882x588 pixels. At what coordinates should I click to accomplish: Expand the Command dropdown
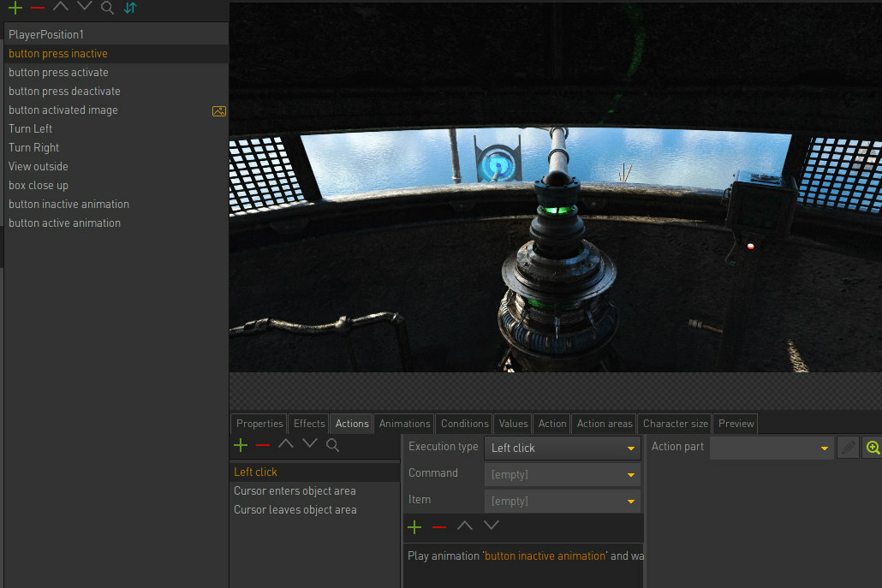[562, 474]
